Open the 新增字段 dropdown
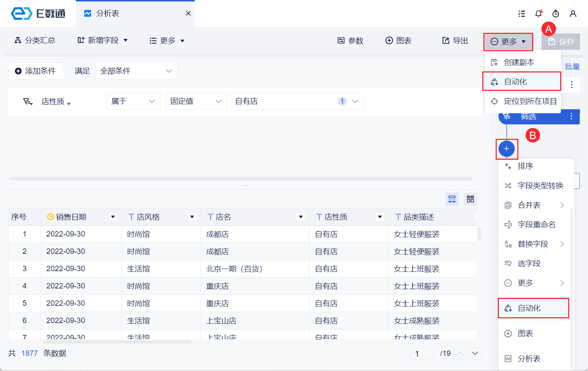Screen dimensions: 588x371 (x=103, y=40)
